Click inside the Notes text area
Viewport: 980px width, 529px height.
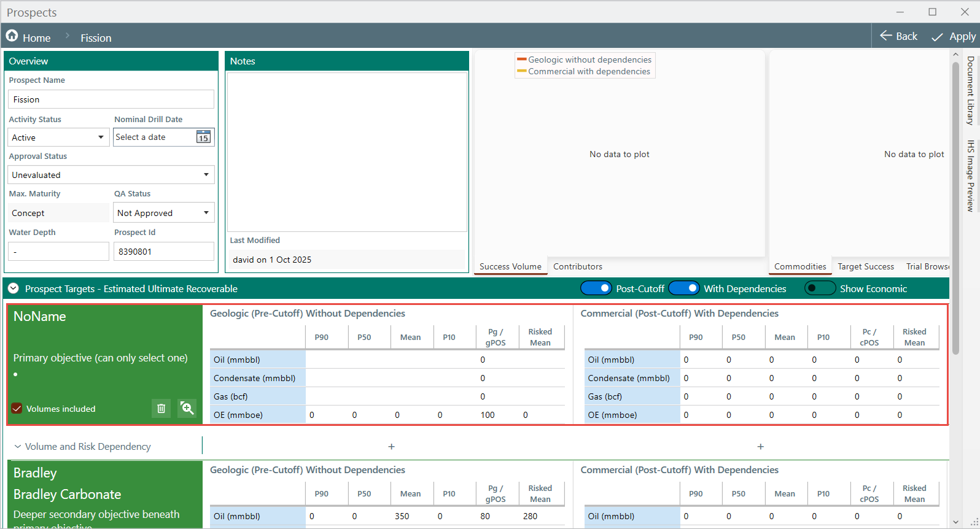347,152
